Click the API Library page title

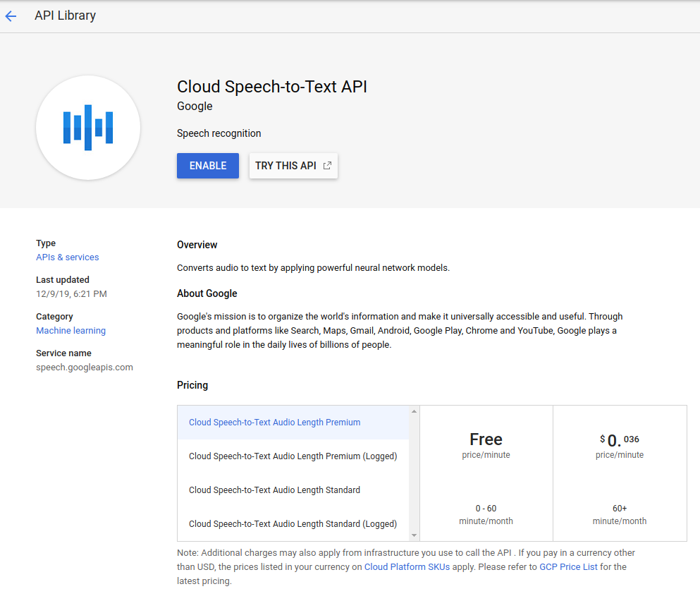65,16
